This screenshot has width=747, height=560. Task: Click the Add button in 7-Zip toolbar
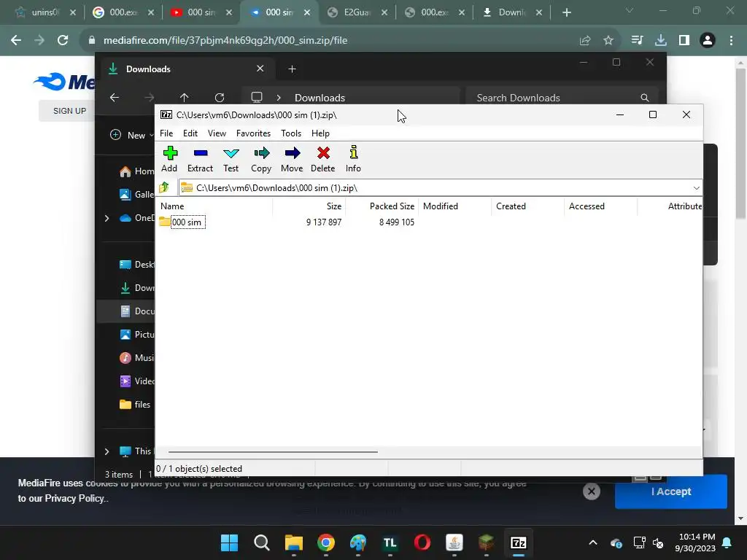click(x=169, y=159)
